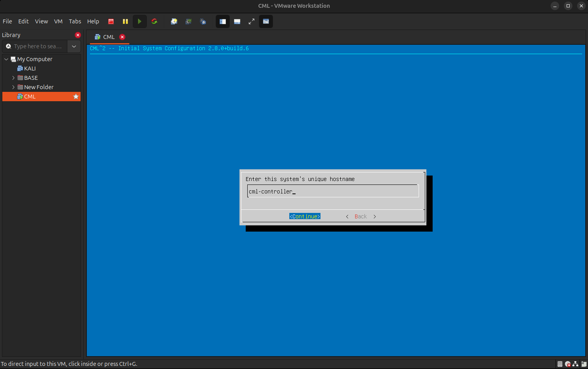Toggle the library sidebar view button
Image resolution: width=588 pixels, height=369 pixels.
point(223,21)
